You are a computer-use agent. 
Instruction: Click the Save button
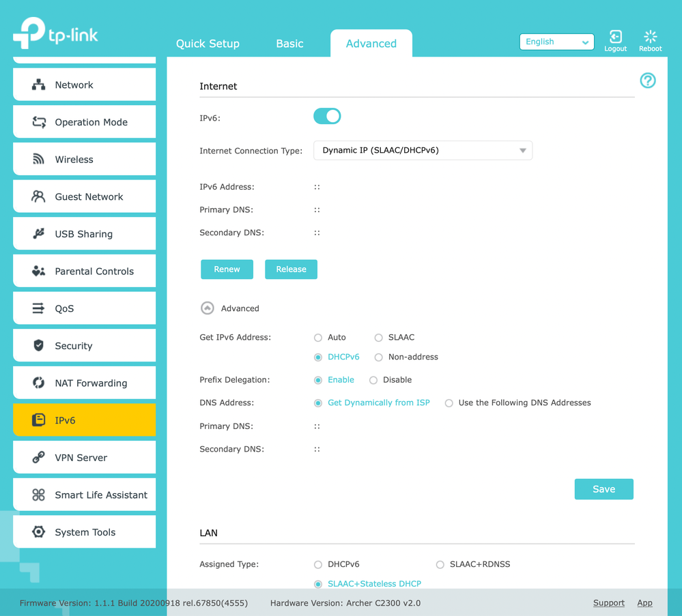point(603,489)
